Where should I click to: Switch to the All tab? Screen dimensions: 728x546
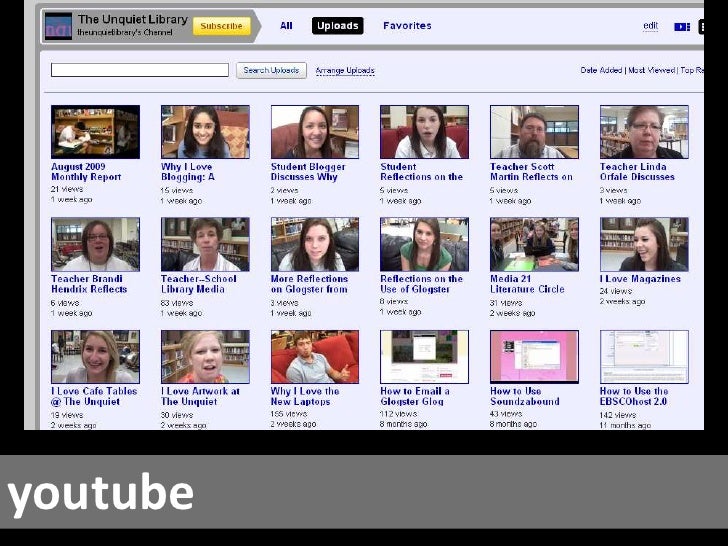[286, 26]
